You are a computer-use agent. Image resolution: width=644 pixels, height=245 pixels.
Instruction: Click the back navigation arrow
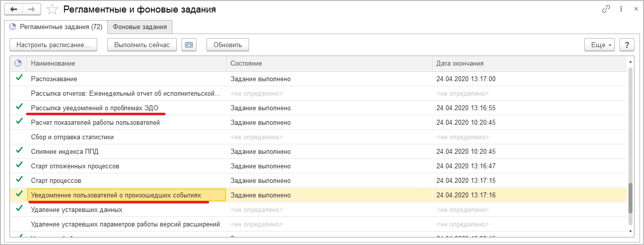coord(14,10)
